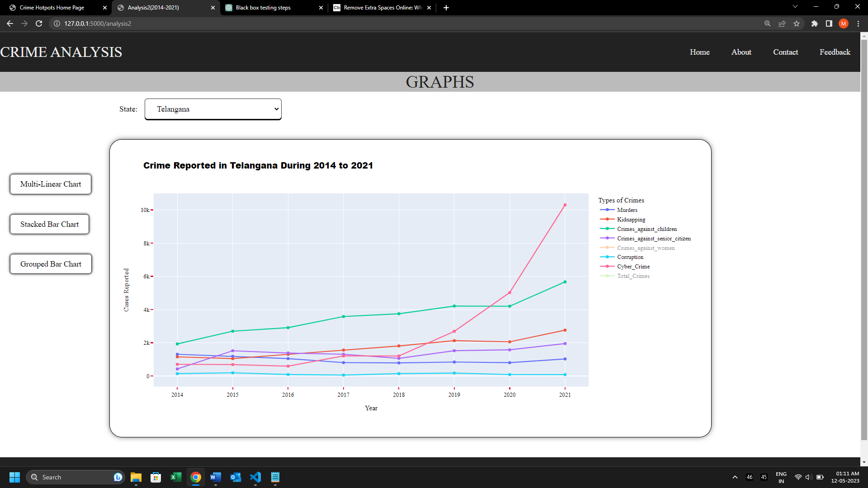This screenshot has width=868, height=488.
Task: Open the tab search chevron in the title bar
Action: (795, 6)
